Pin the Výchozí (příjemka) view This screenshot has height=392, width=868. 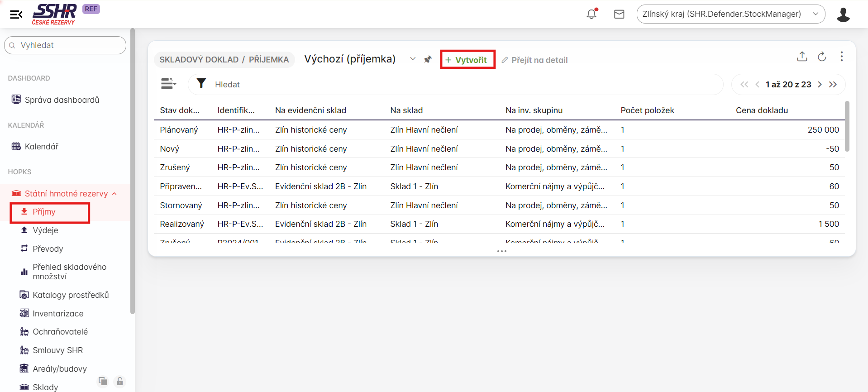pyautogui.click(x=428, y=59)
